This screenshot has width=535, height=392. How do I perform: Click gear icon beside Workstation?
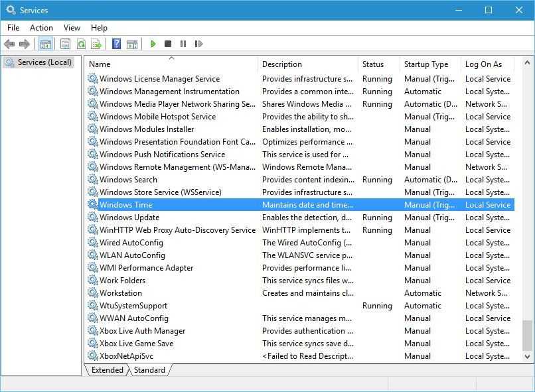coord(92,293)
